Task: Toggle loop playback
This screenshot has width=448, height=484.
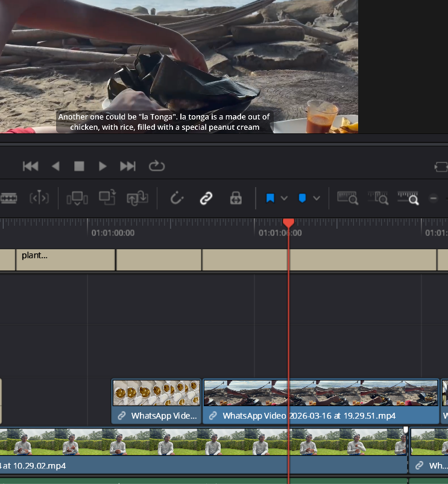Action: (156, 166)
